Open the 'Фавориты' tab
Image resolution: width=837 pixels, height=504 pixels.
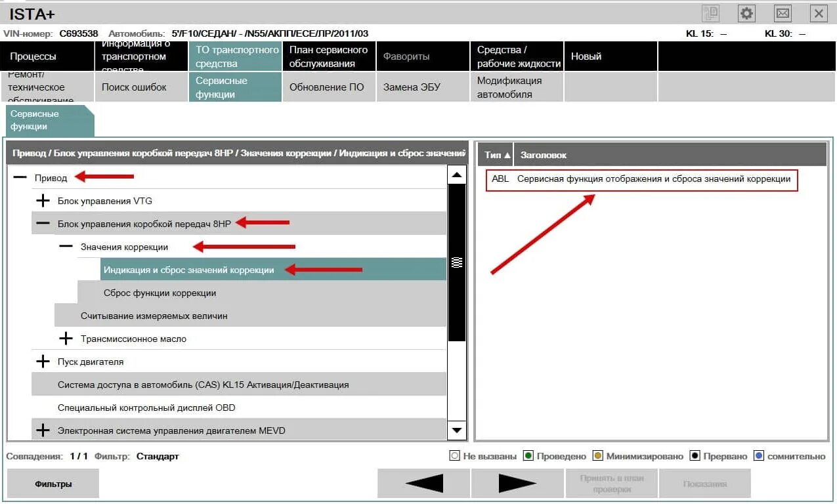pyautogui.click(x=423, y=56)
